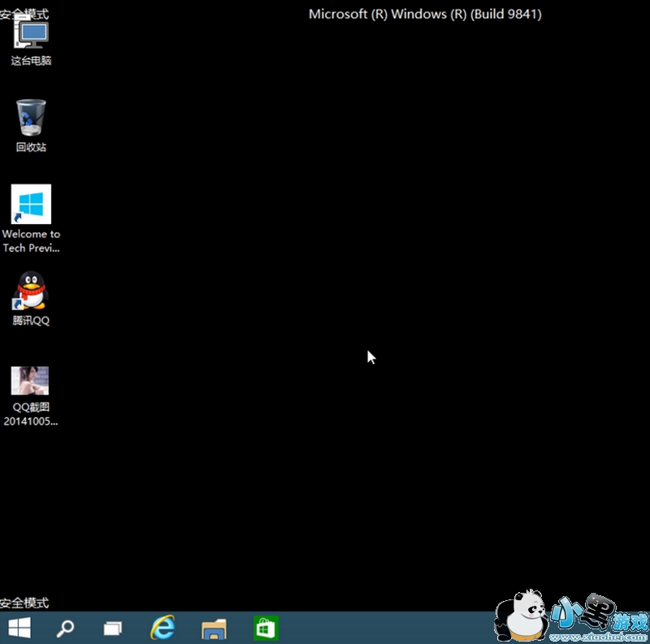This screenshot has width=650, height=644.
Task: Click the QQ截图 20141005 file name label
Action: 31,414
